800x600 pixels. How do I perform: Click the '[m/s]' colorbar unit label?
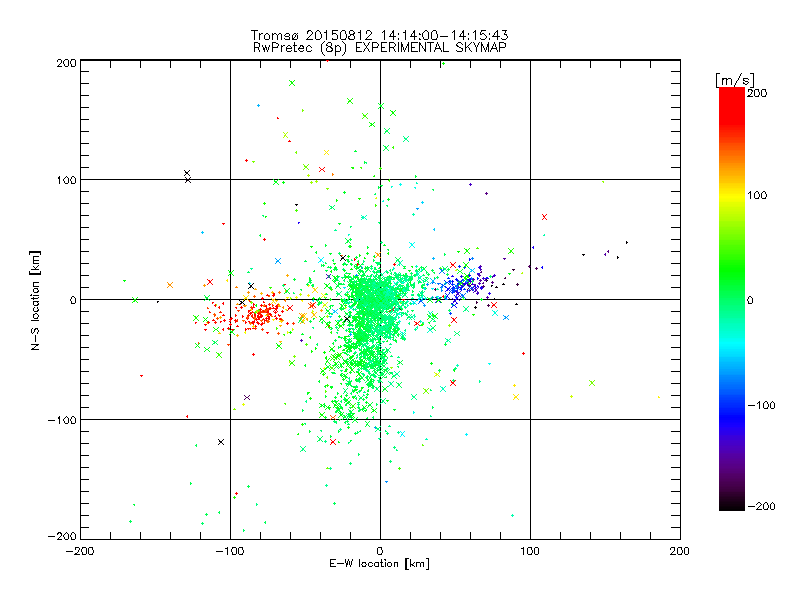point(735,80)
